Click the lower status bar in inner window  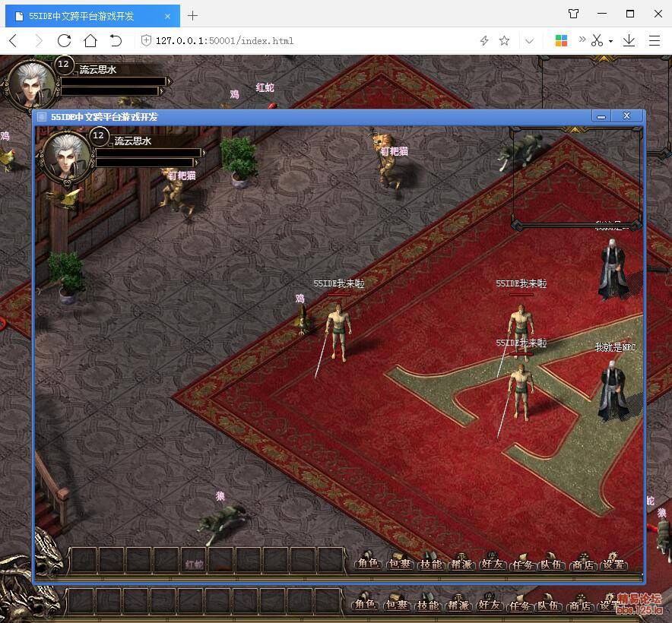tap(145, 163)
